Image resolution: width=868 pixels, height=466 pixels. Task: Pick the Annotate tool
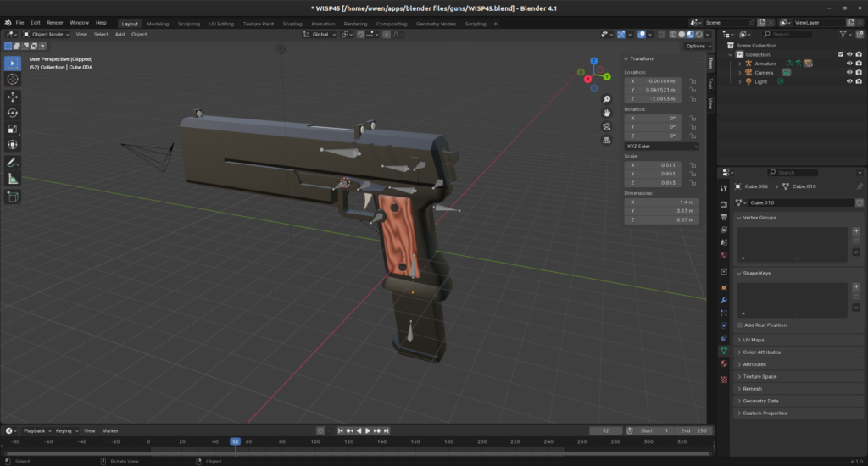click(x=12, y=163)
